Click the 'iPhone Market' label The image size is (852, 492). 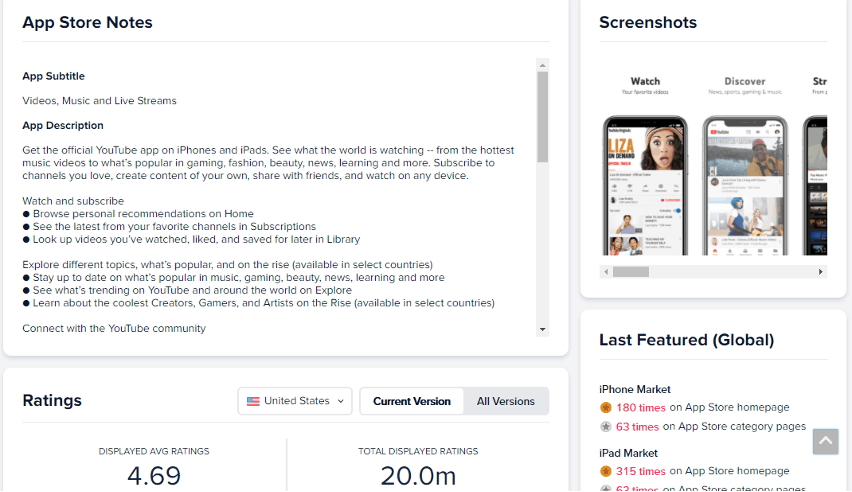click(x=635, y=389)
